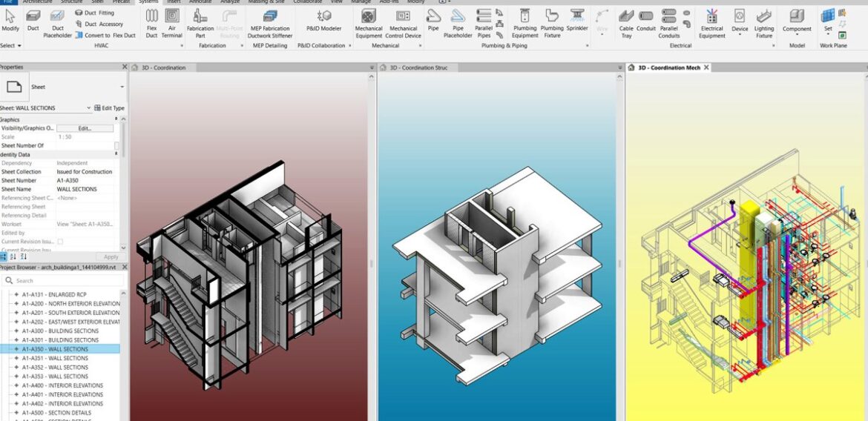Image resolution: width=868 pixels, height=421 pixels.
Task: Open the Sheet: WALL SECTIONS instance dropdown
Action: [88, 108]
